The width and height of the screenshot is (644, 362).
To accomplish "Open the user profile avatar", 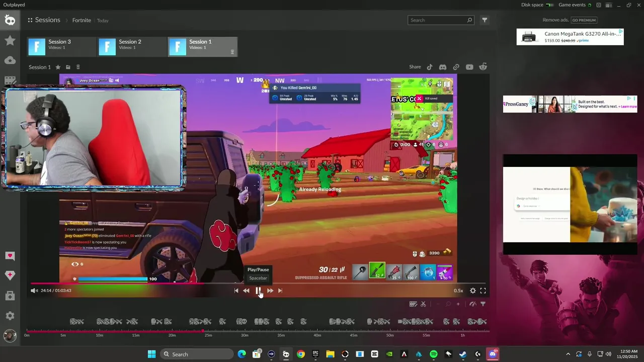I will click(10, 335).
